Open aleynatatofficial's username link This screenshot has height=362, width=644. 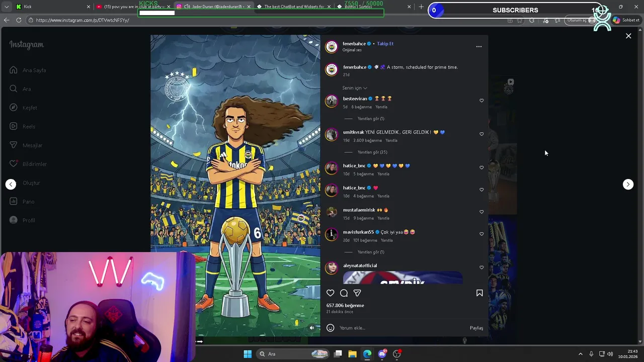(360, 265)
